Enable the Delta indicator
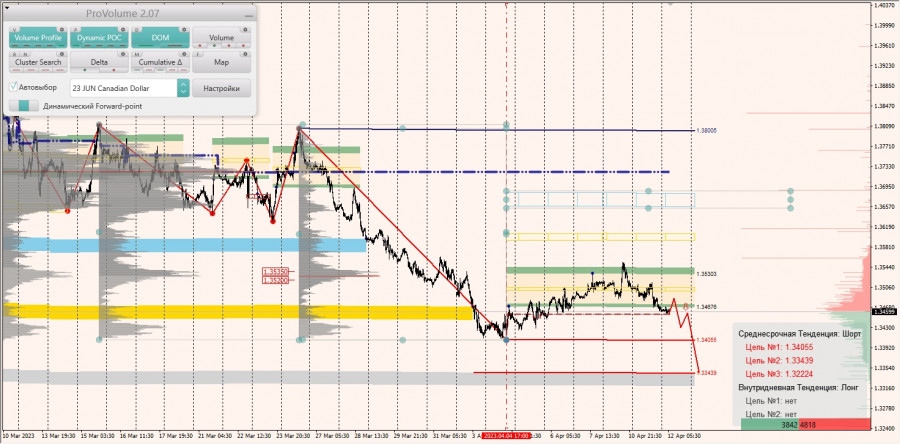This screenshot has width=900, height=444. [x=99, y=62]
